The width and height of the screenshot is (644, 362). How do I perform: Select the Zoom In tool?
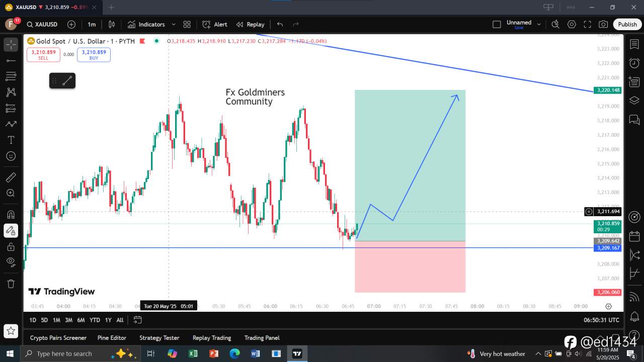click(x=11, y=193)
